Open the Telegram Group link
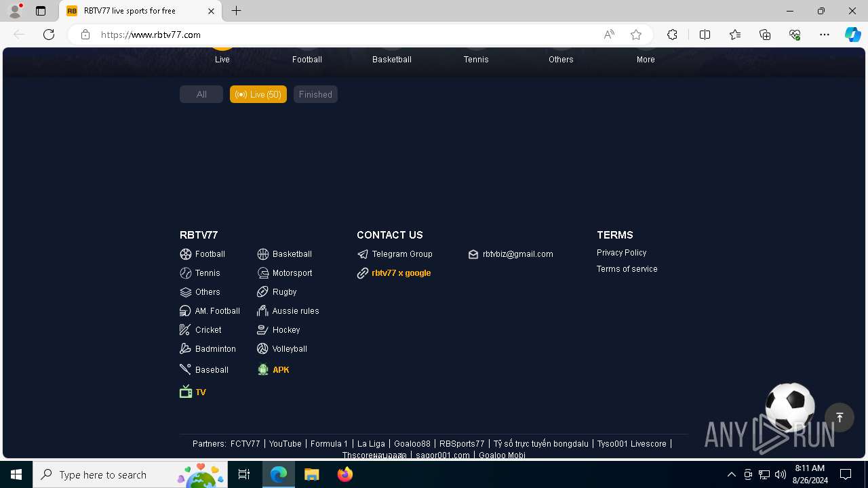The width and height of the screenshot is (868, 488). pos(402,254)
